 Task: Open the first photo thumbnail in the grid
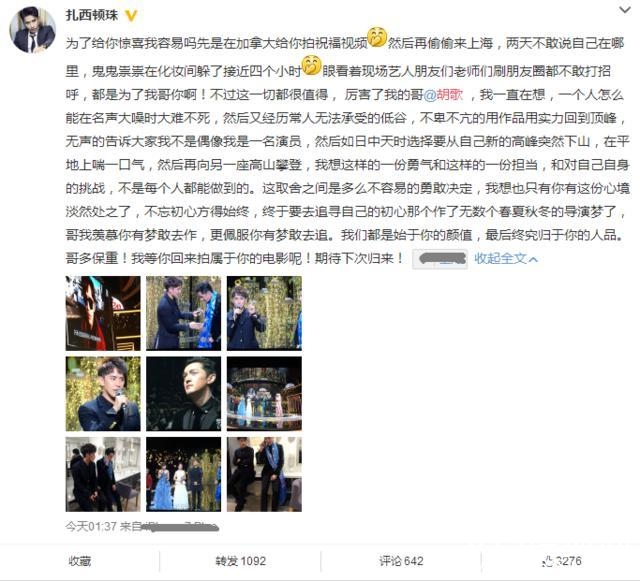103,313
